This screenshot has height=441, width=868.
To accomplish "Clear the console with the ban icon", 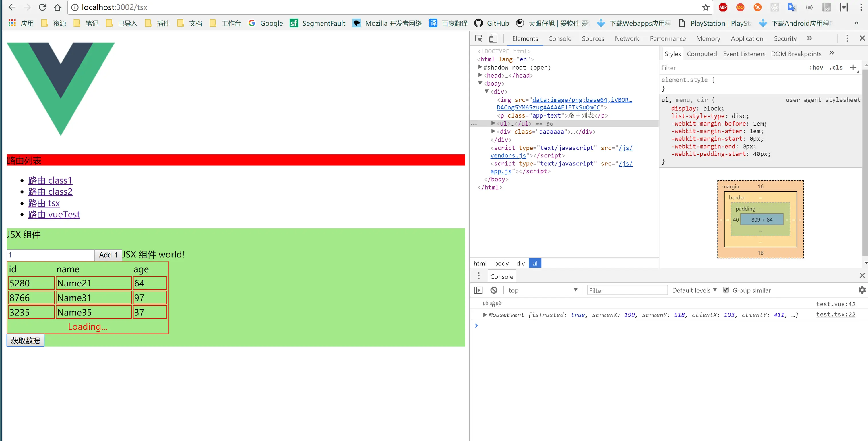I will click(x=494, y=290).
